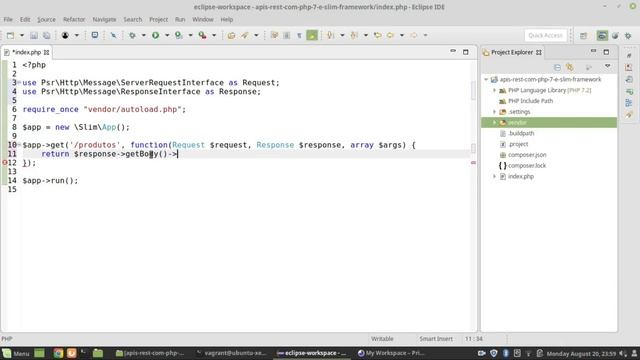640x360 pixels.
Task: Select the active PHP perspective button
Action: coord(602,36)
